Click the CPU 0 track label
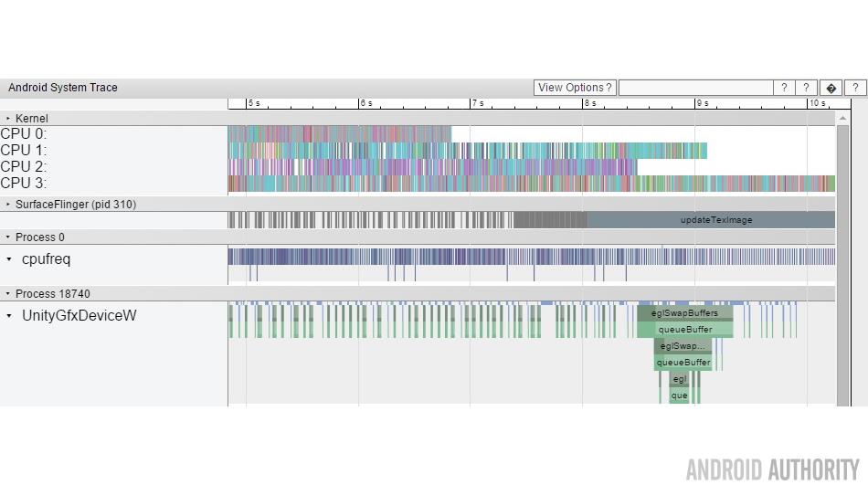The width and height of the screenshot is (868, 485). tap(23, 134)
